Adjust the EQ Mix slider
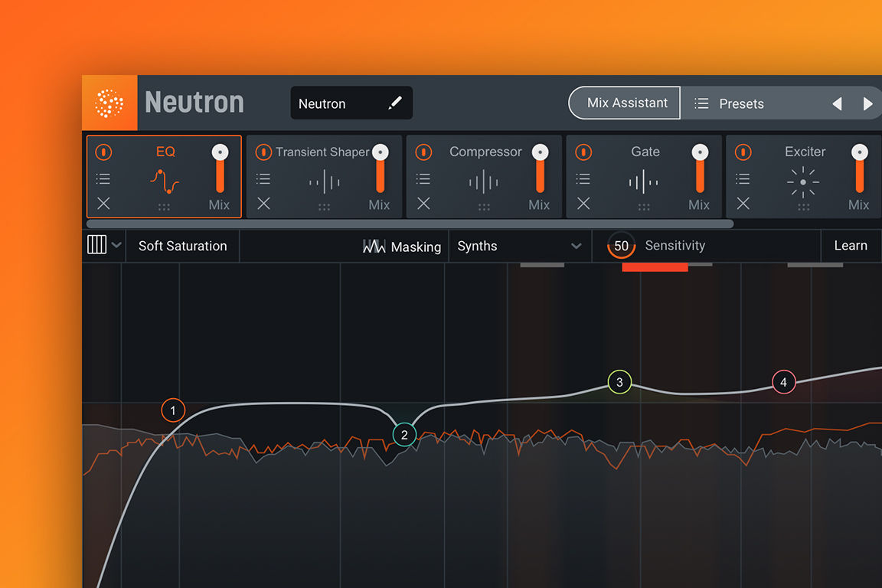Screen dimensions: 882x588 [x=220, y=168]
